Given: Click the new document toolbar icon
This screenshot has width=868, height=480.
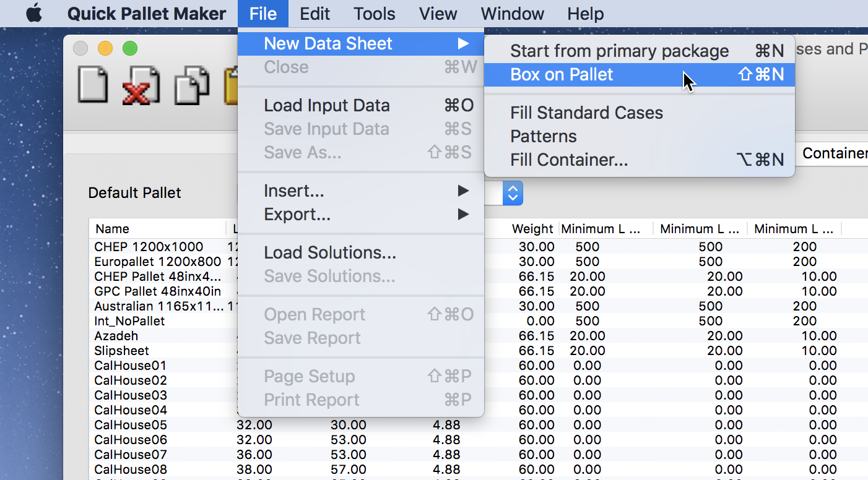Looking at the screenshot, I should (93, 85).
